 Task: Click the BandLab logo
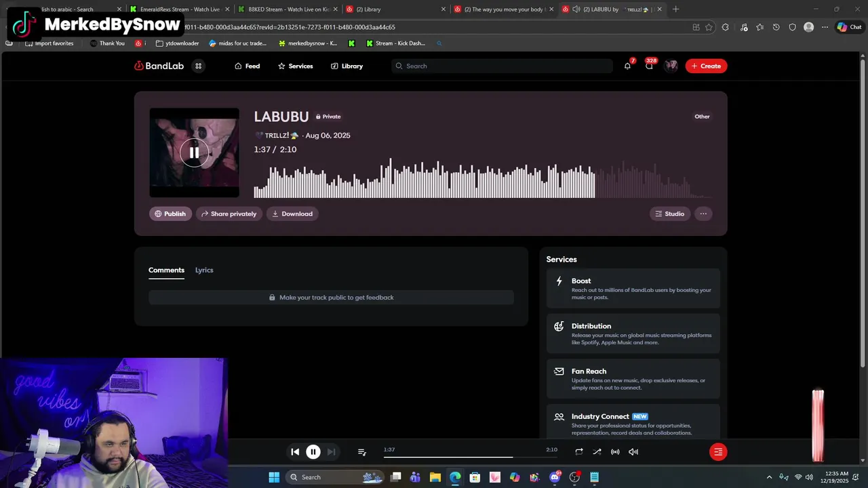pos(159,66)
